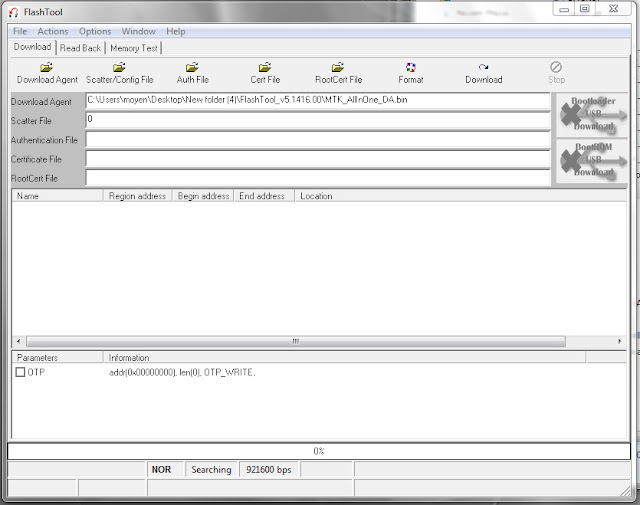Image resolution: width=640 pixels, height=505 pixels.
Task: Click the Information column header
Action: (x=344, y=358)
